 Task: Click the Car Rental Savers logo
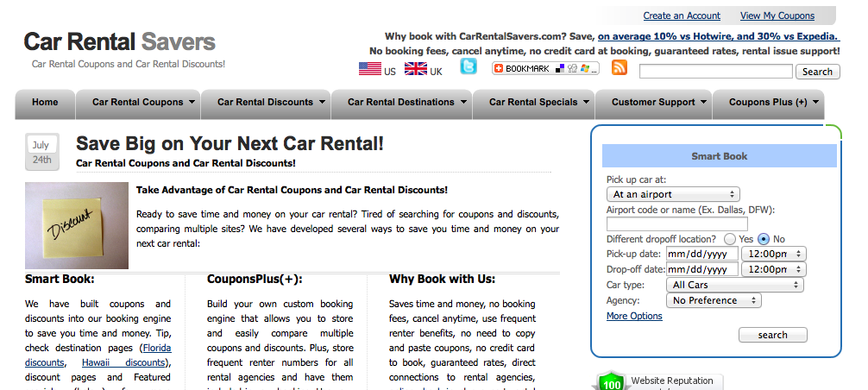(120, 42)
